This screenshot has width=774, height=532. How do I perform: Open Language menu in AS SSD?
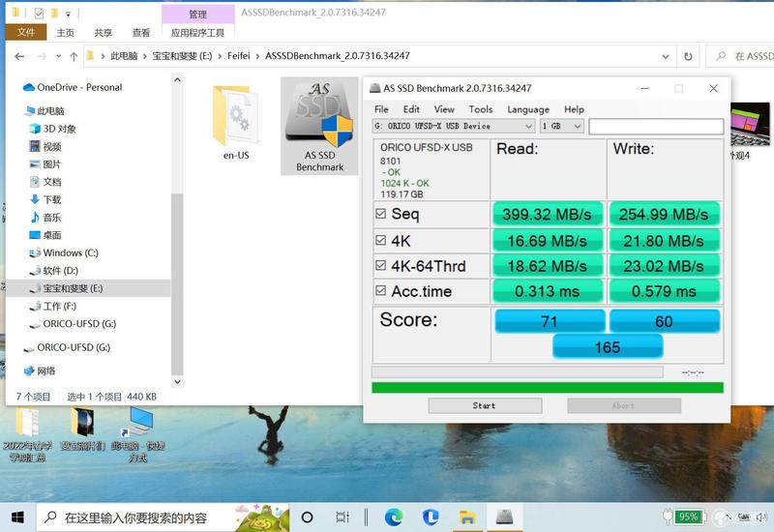pyautogui.click(x=528, y=109)
